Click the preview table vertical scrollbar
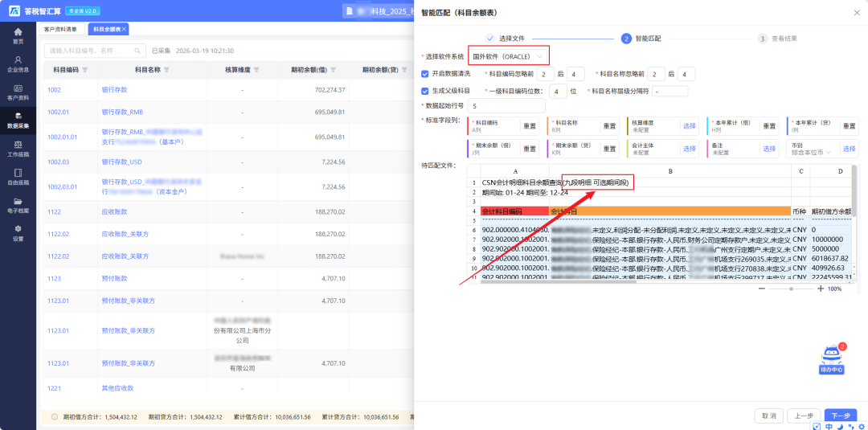Image resolution: width=868 pixels, height=430 pixels. point(854,191)
